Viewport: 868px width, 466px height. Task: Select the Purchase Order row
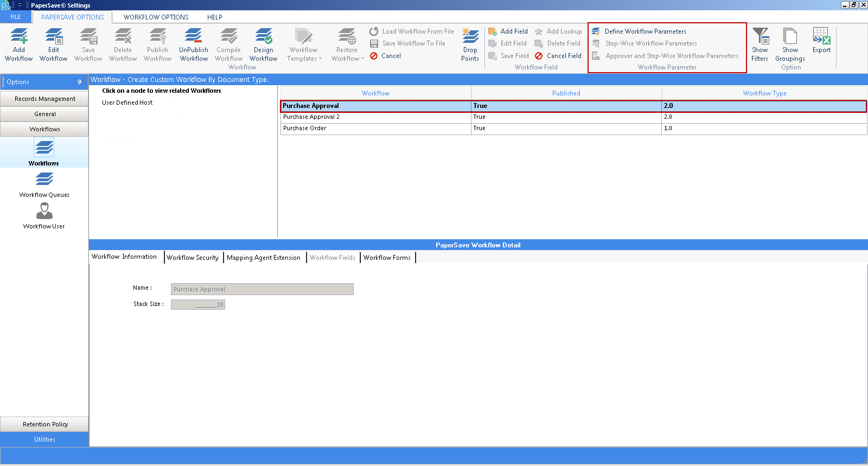point(573,129)
